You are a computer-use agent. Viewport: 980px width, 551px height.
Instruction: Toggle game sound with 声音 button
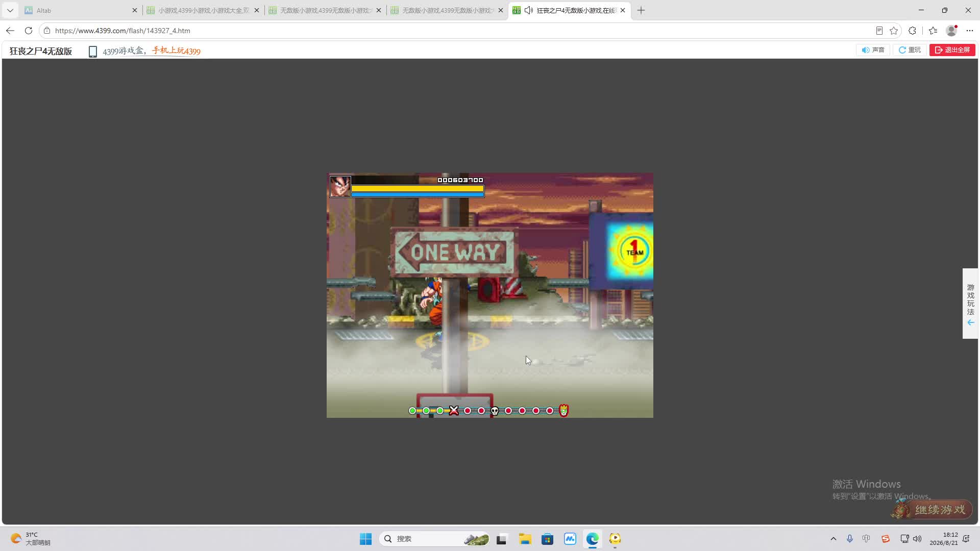tap(873, 50)
